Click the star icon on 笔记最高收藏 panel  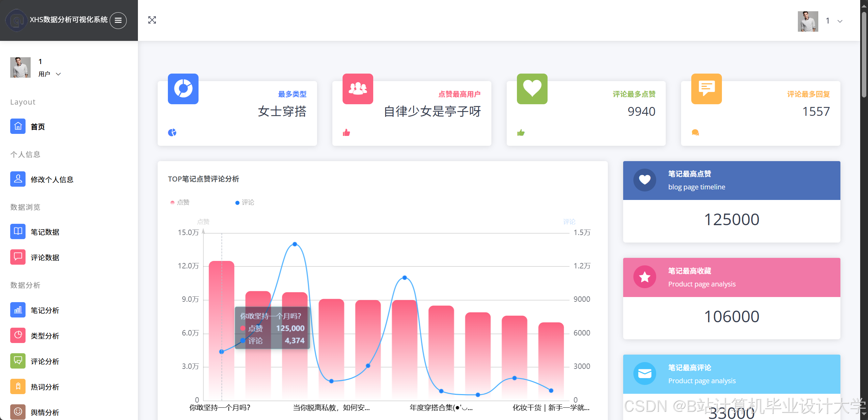645,277
